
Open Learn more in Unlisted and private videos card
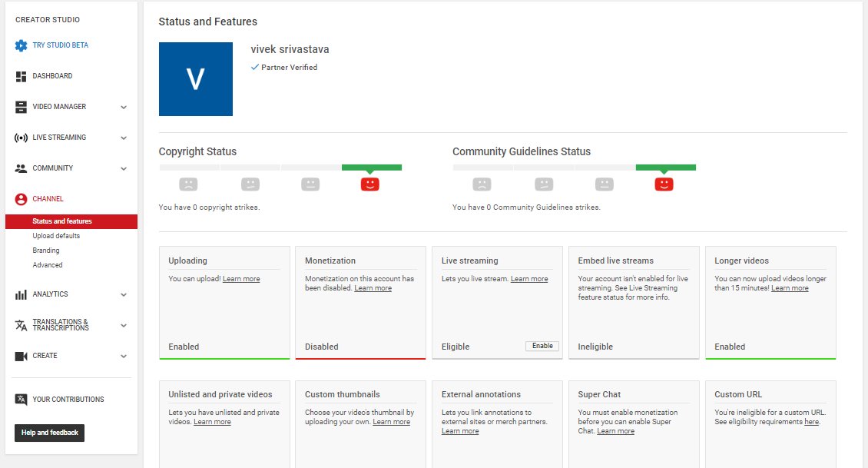click(x=212, y=422)
